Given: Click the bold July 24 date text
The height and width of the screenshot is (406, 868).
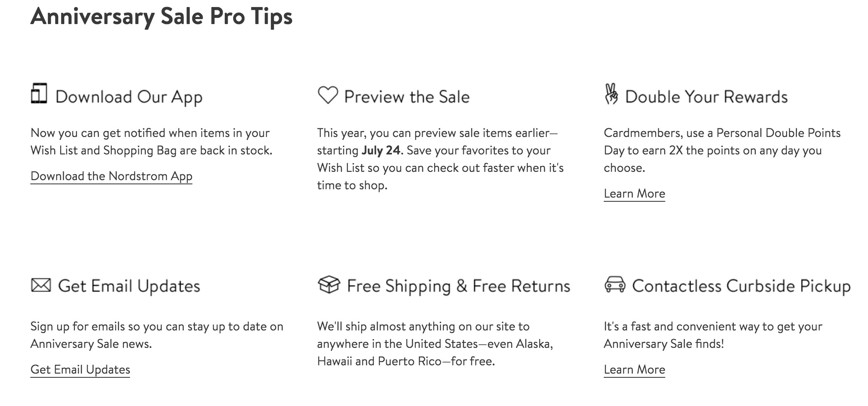Looking at the screenshot, I should click(381, 150).
